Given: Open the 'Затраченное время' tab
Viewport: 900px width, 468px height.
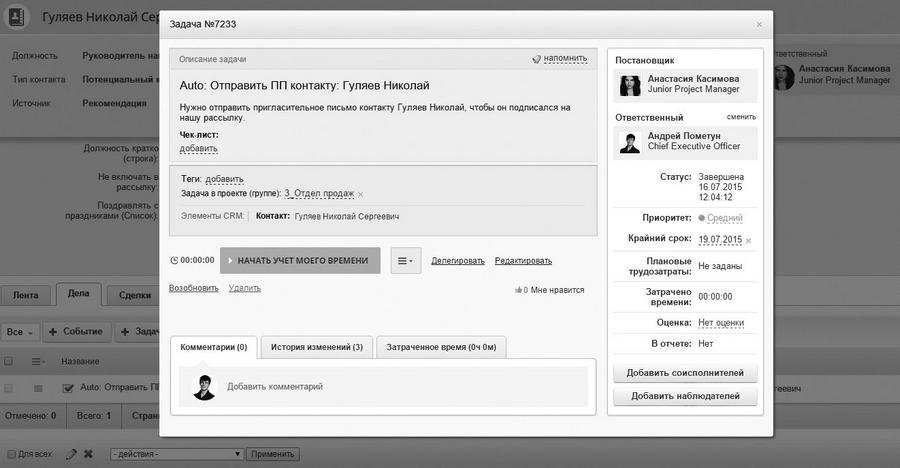Looking at the screenshot, I should click(x=441, y=347).
